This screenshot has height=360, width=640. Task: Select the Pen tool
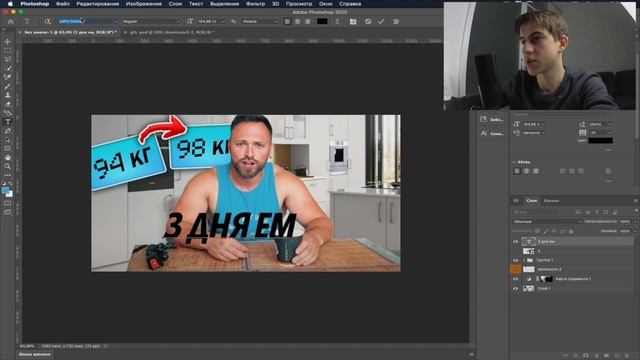click(x=7, y=131)
